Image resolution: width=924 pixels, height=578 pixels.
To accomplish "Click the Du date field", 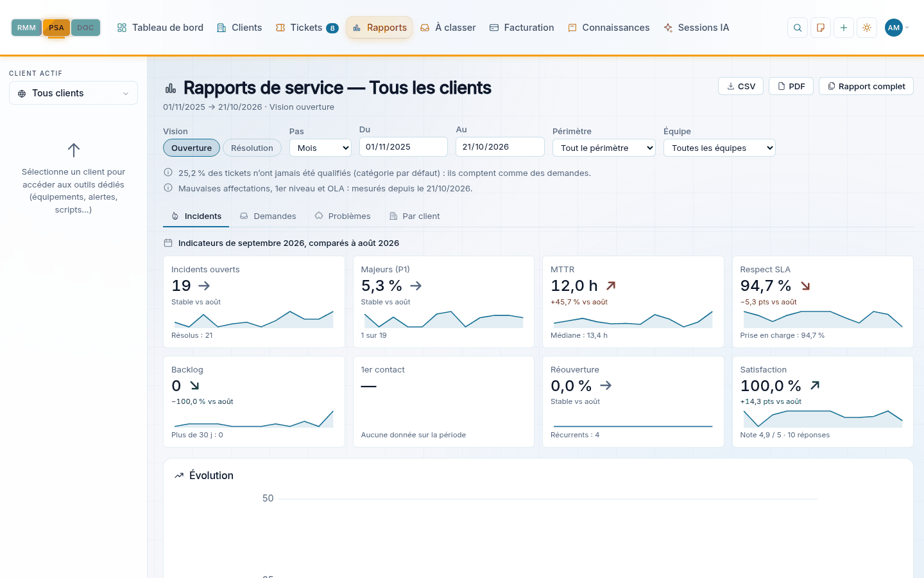I will click(x=404, y=146).
